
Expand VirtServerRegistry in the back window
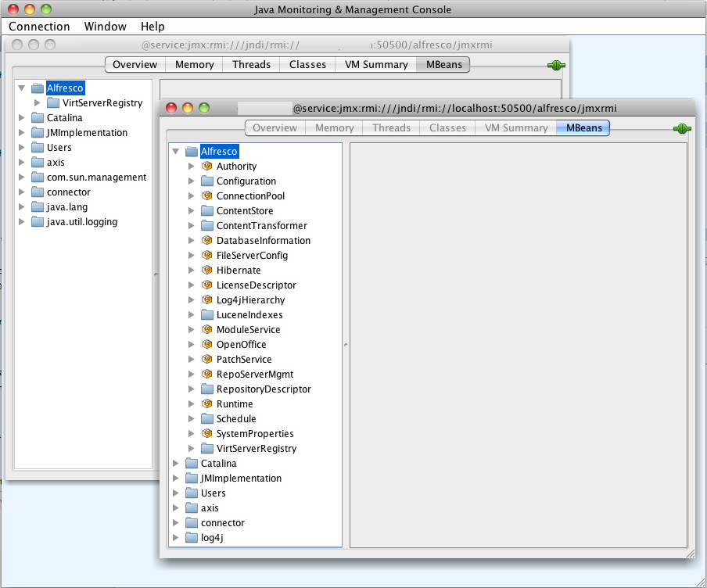37,103
